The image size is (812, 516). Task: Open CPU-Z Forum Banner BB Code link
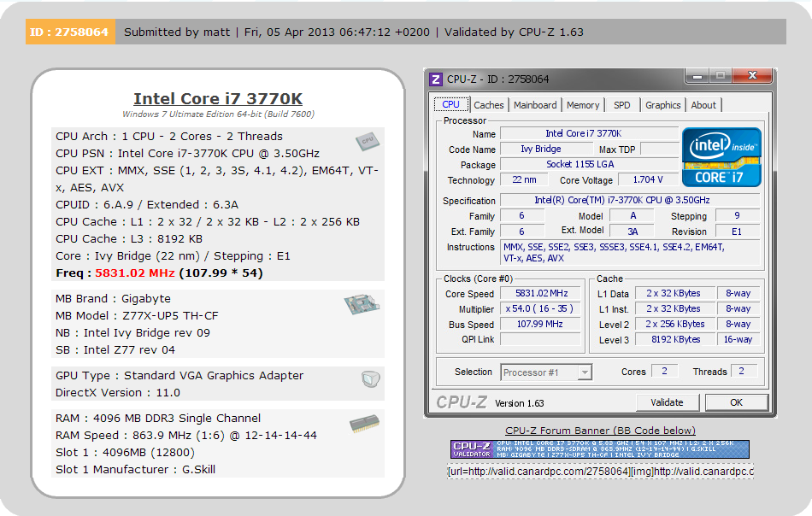point(600,431)
